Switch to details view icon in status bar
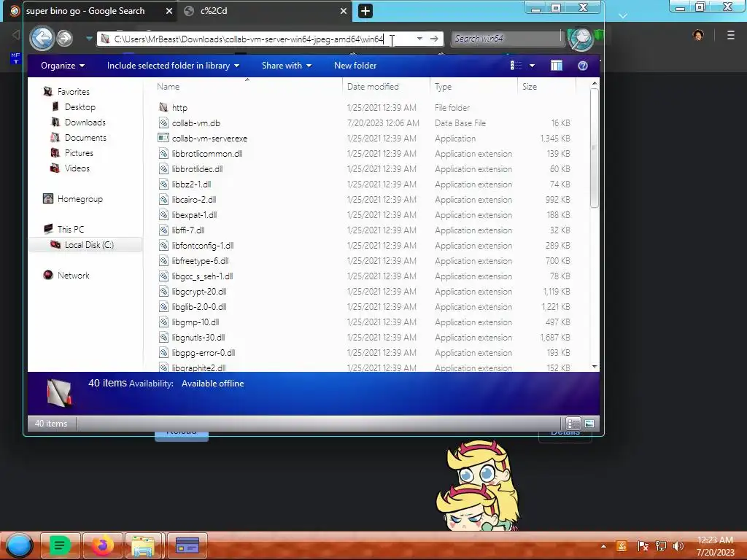 [x=573, y=424]
